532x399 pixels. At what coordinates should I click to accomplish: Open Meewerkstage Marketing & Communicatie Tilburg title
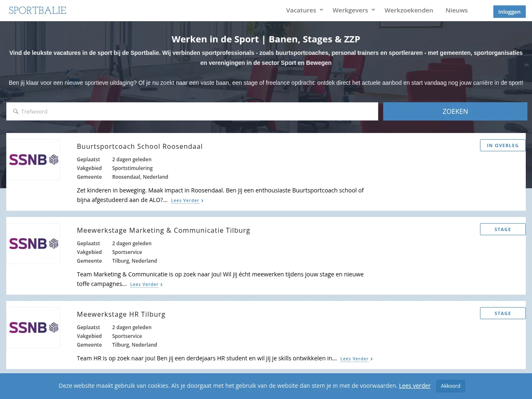coord(163,230)
